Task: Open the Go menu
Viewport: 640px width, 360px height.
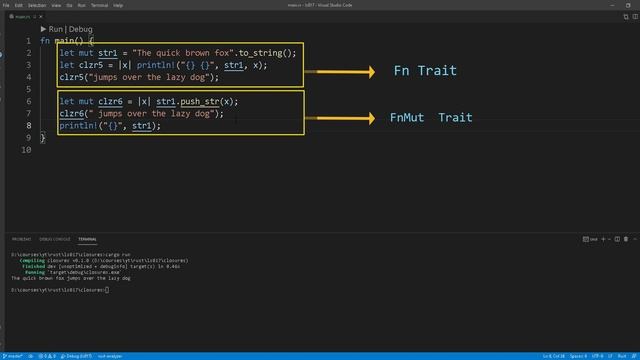Action: coord(69,5)
